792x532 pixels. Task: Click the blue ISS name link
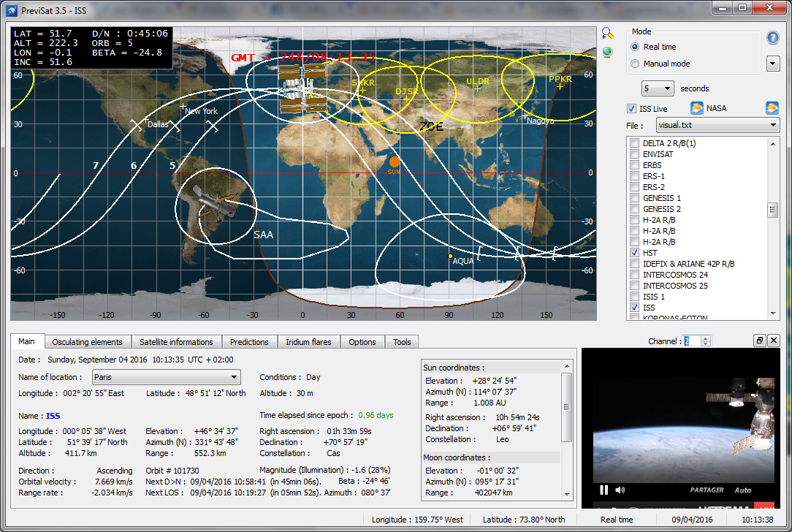coord(53,416)
